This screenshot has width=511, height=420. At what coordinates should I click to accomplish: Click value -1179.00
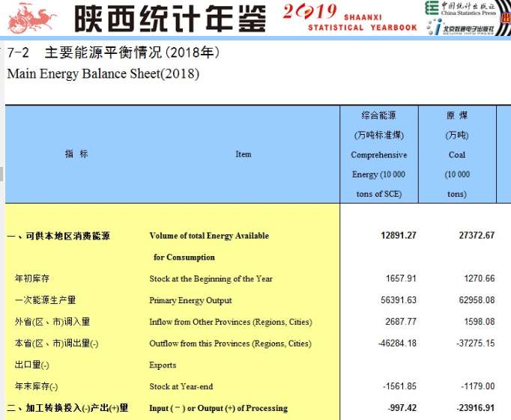click(478, 386)
